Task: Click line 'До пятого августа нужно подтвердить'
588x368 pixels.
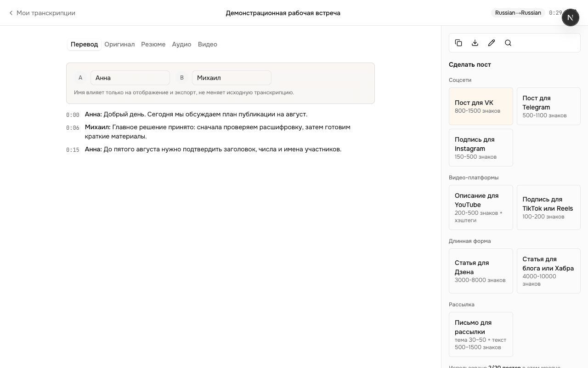Action: click(x=222, y=149)
